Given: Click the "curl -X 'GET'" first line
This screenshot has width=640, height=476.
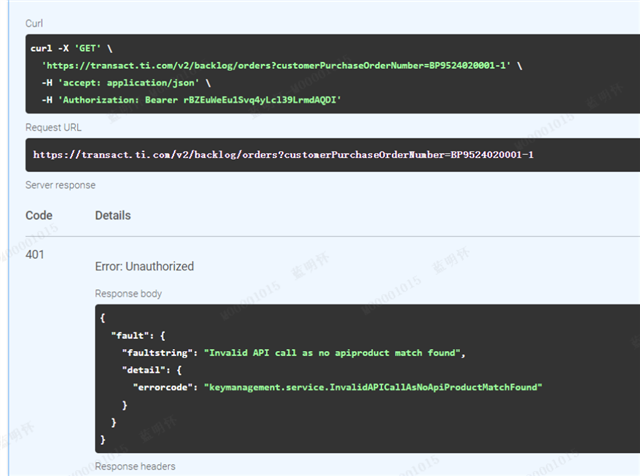Looking at the screenshot, I should (70, 48).
